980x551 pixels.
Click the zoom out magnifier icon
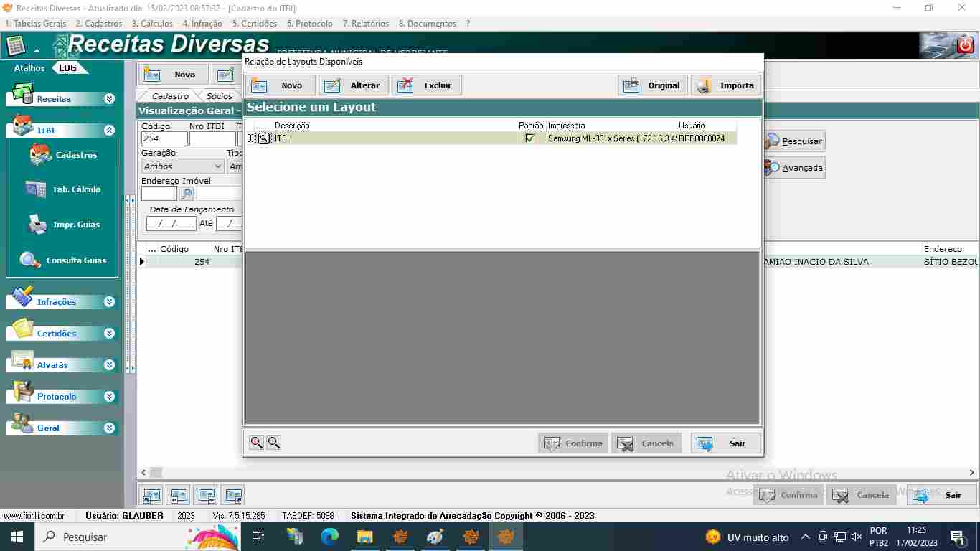(273, 443)
